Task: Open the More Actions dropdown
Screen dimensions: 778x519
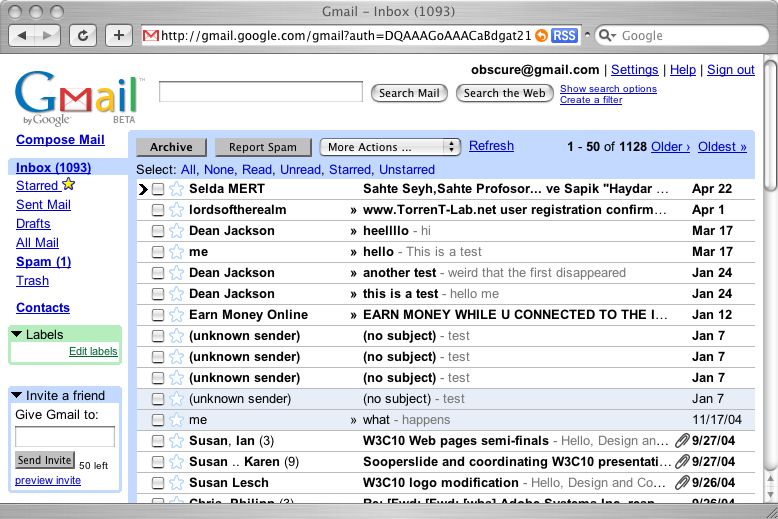Action: click(390, 147)
